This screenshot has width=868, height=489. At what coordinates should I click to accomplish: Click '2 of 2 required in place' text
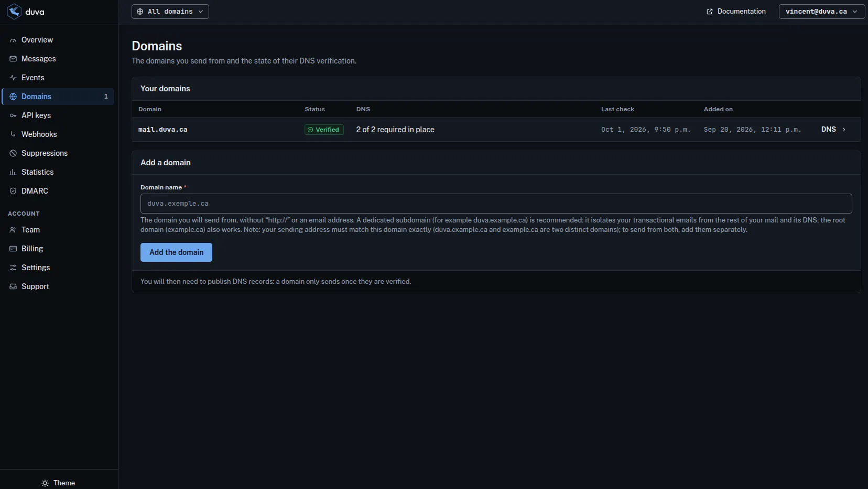(x=395, y=130)
